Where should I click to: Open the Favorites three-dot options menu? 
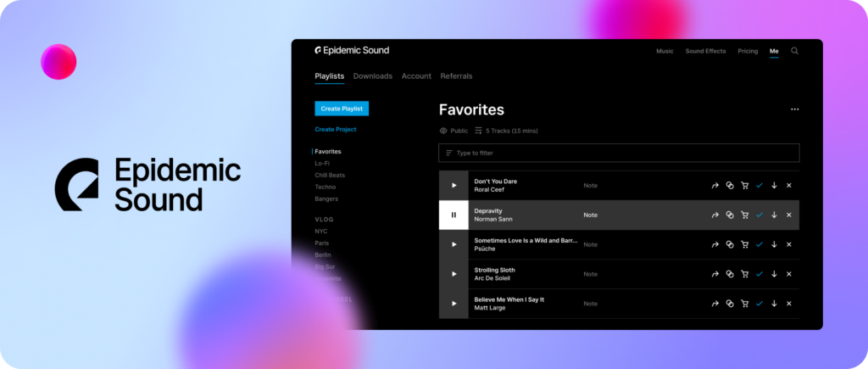pos(794,109)
